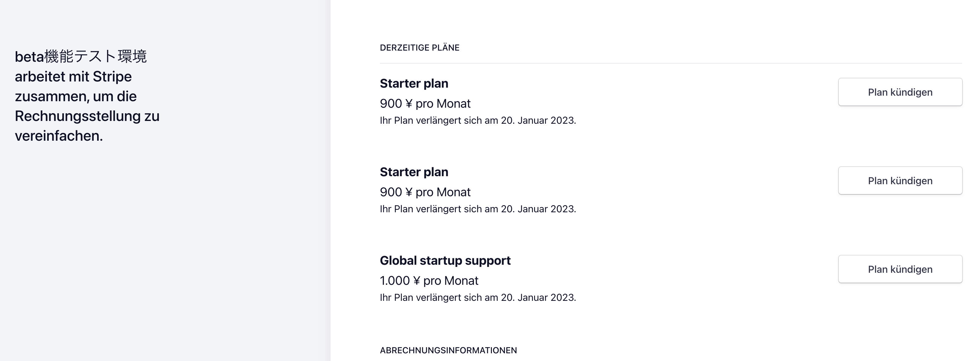The height and width of the screenshot is (361, 980).
Task: Click the ABRECHNUNGSINFORMATIONEN section header
Action: (x=449, y=350)
